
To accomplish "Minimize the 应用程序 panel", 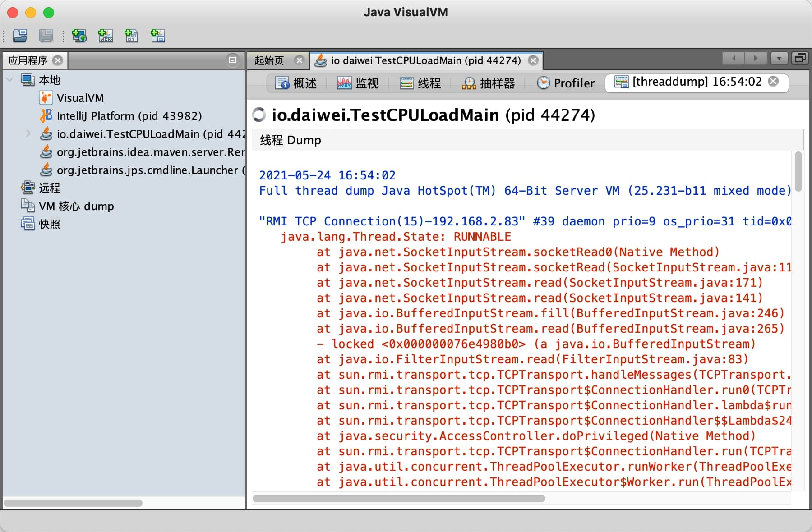I will (x=233, y=60).
